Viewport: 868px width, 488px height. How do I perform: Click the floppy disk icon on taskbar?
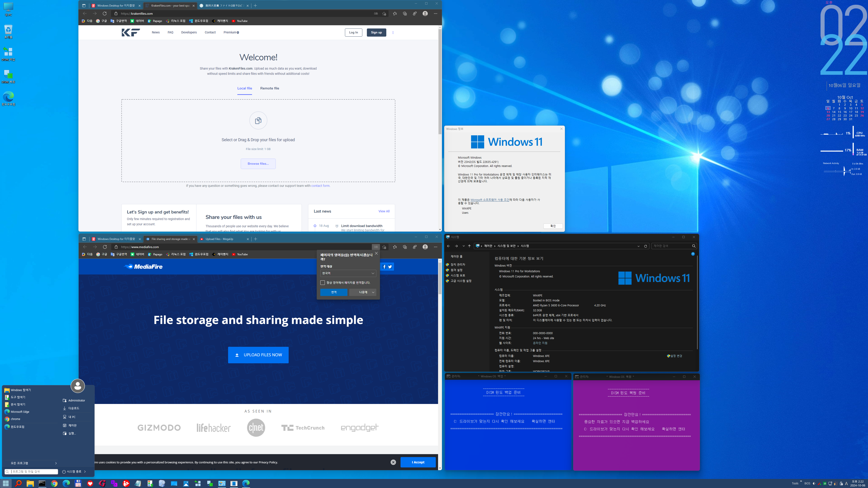point(78,483)
